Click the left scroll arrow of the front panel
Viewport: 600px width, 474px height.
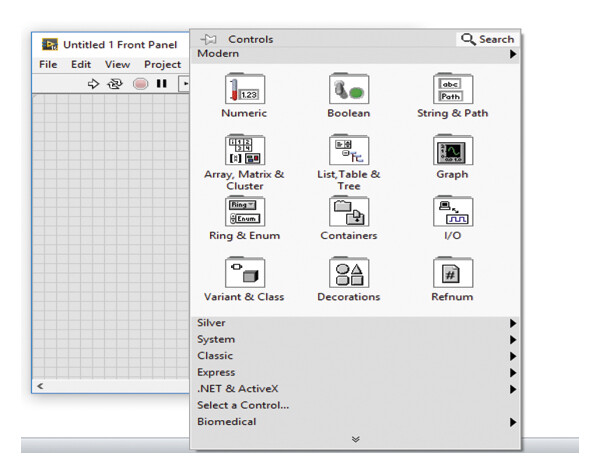pos(40,386)
